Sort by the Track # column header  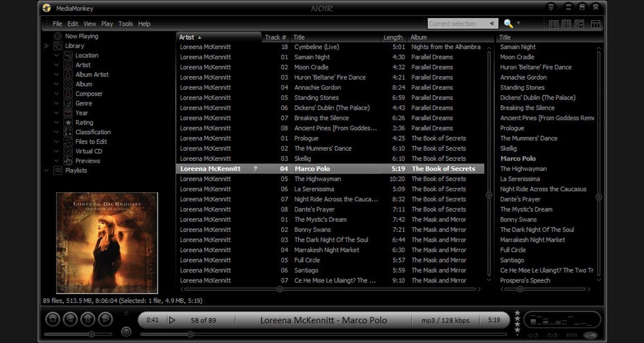(x=276, y=37)
